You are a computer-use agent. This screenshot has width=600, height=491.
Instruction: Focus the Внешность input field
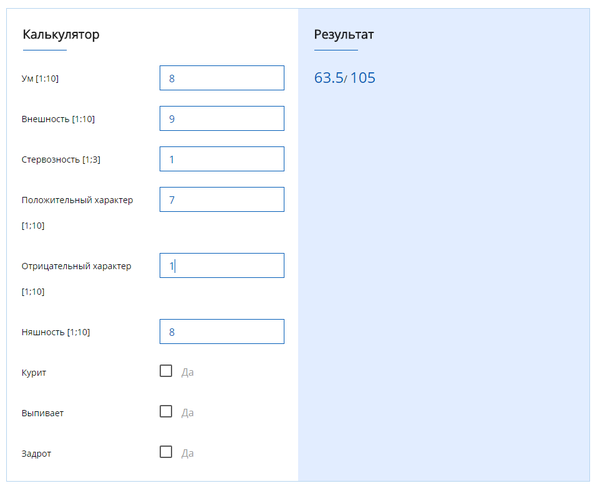click(x=221, y=119)
